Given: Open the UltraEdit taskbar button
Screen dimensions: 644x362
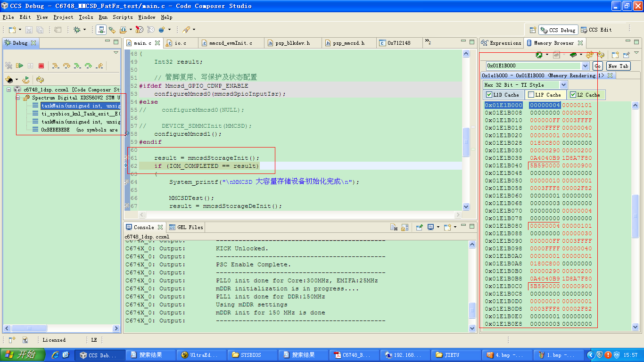Looking at the screenshot, I should (x=201, y=355).
